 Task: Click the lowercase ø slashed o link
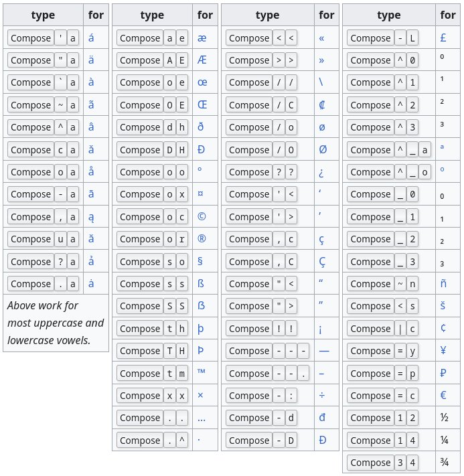click(x=323, y=127)
